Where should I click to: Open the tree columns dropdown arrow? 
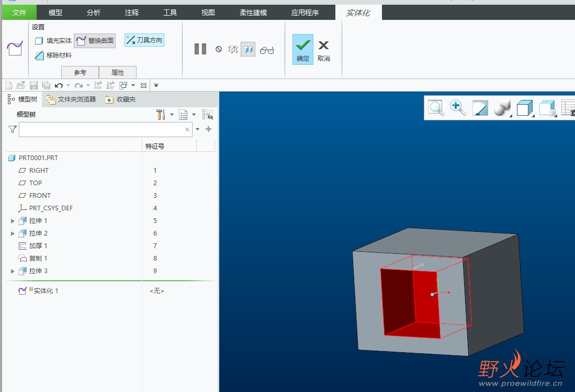tap(194, 115)
